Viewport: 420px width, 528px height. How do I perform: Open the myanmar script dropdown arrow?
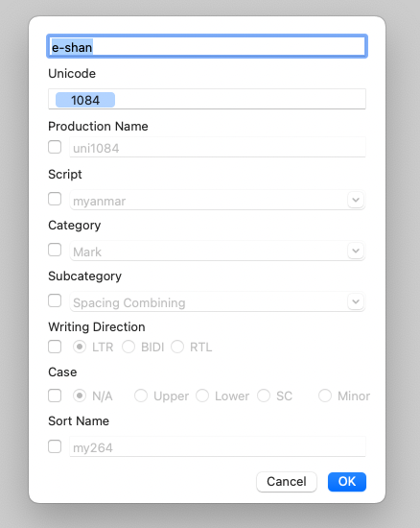click(356, 200)
